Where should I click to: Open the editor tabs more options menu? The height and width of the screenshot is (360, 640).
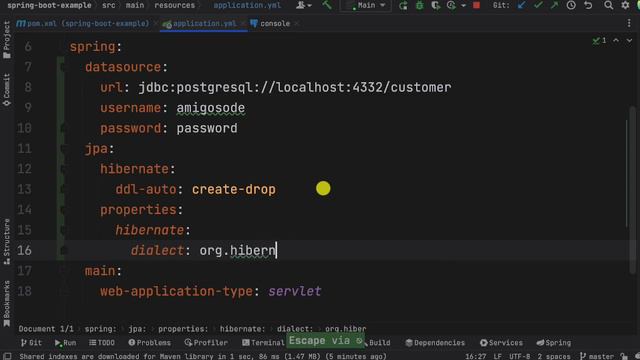point(629,24)
